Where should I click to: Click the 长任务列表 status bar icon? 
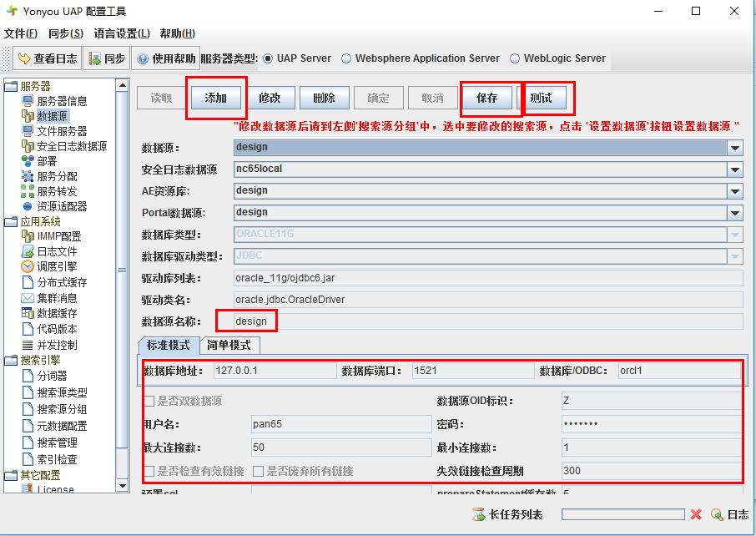pos(479,515)
